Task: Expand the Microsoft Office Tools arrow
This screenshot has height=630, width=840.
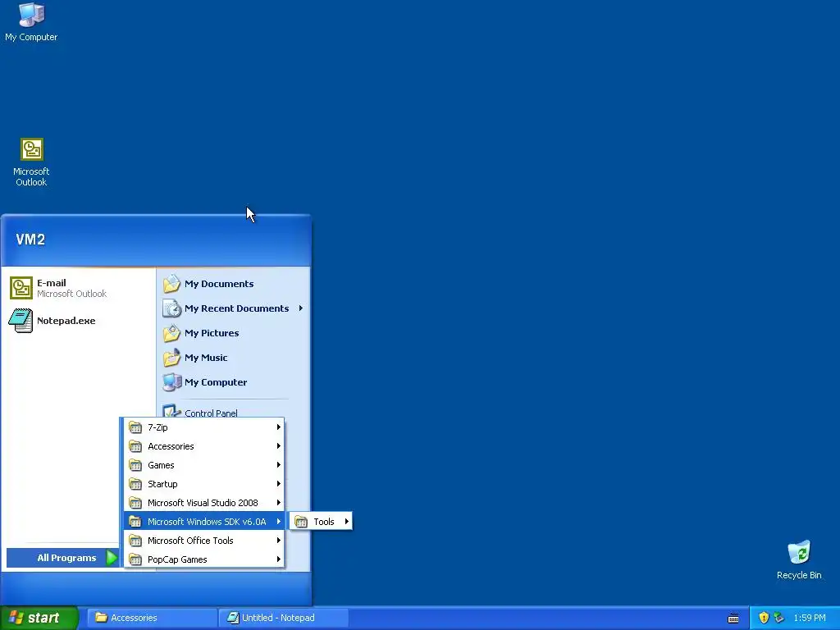Action: pyautogui.click(x=279, y=540)
